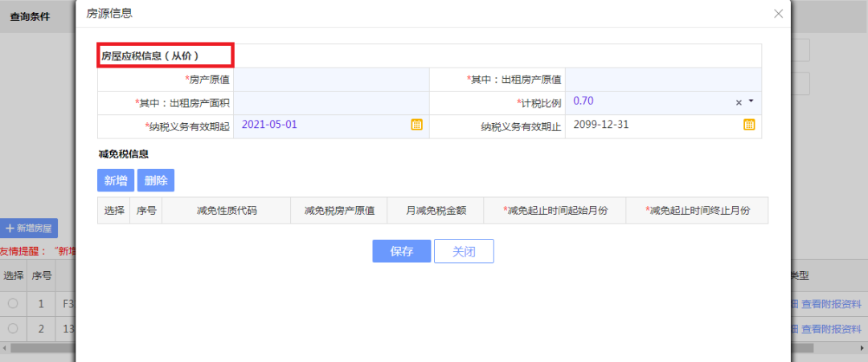Click the 序号 header in 减免税信息 table
Screen dimensions: 868x362
(x=146, y=211)
